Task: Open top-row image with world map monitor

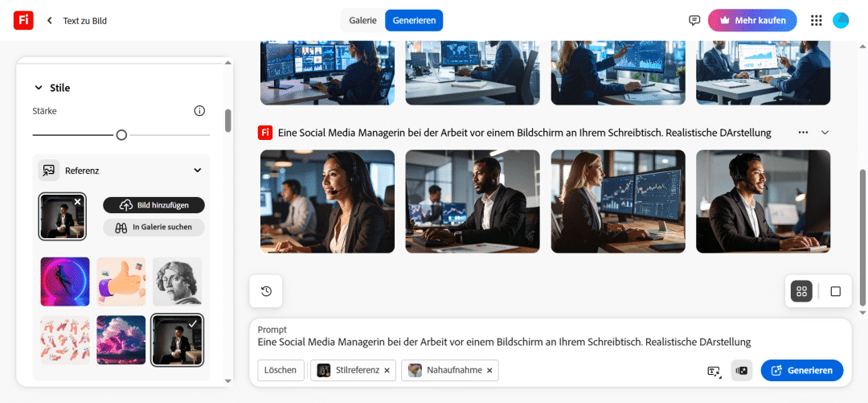Action: (473, 72)
